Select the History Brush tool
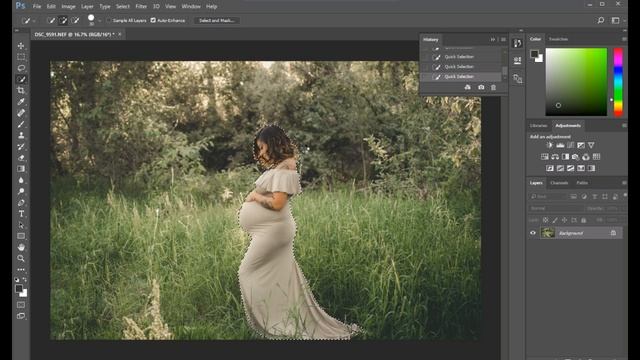The image size is (640, 360). 21,147
